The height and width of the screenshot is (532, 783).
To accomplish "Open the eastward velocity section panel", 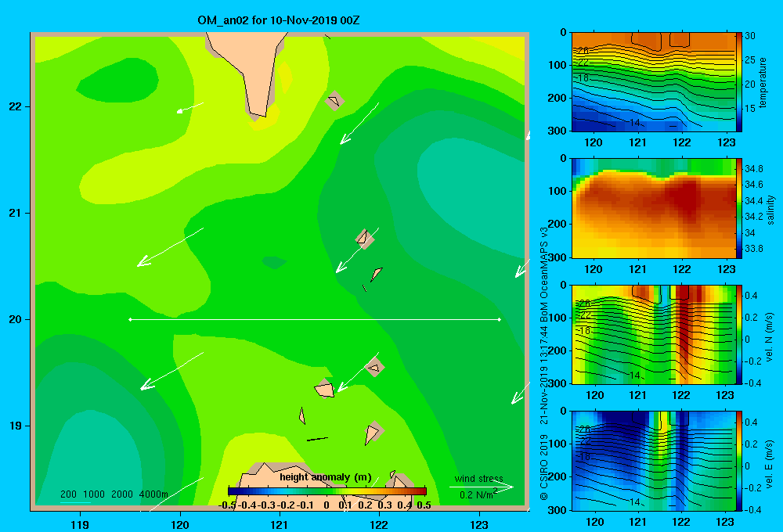I will [653, 461].
